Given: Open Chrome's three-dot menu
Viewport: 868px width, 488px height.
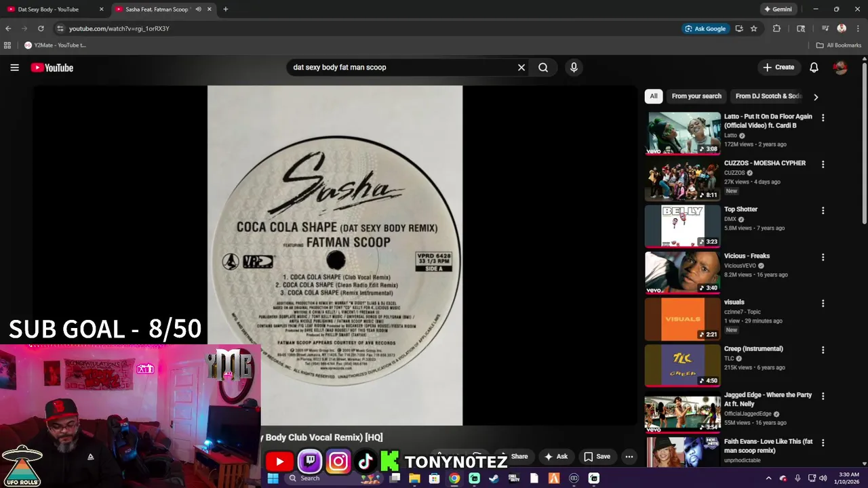Looking at the screenshot, I should coord(858,28).
